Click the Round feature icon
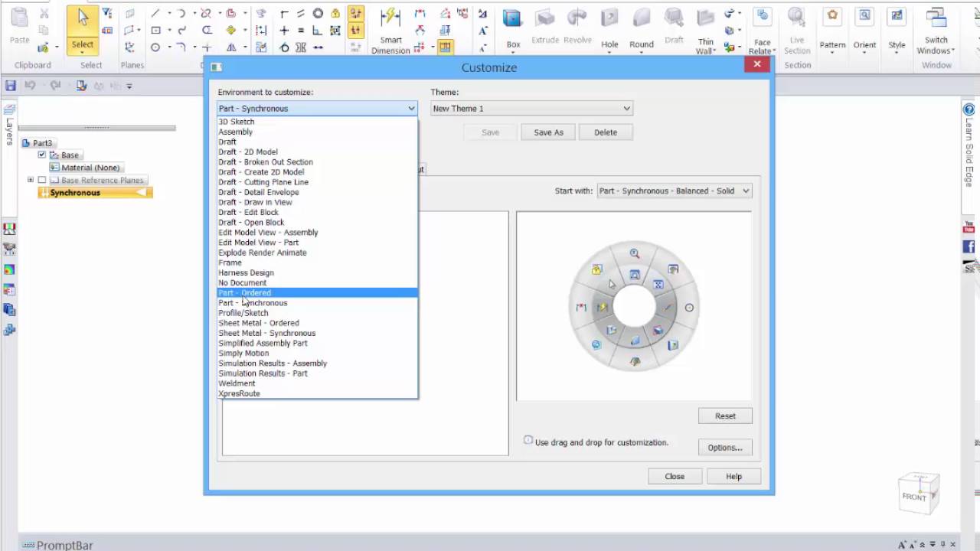This screenshot has width=980, height=551. pos(642,18)
